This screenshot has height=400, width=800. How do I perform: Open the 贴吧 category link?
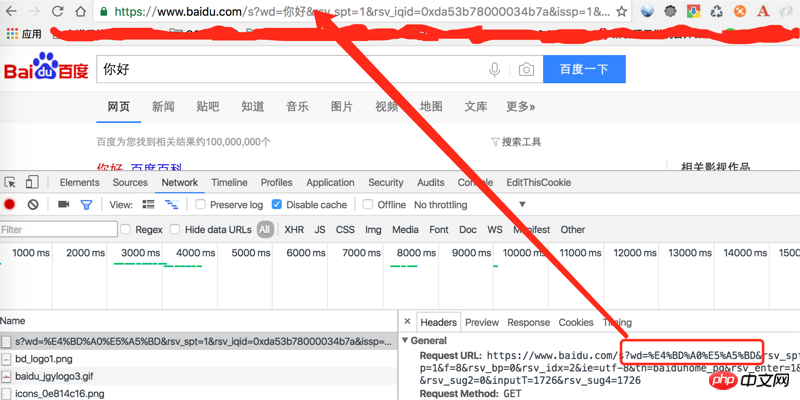[x=208, y=107]
